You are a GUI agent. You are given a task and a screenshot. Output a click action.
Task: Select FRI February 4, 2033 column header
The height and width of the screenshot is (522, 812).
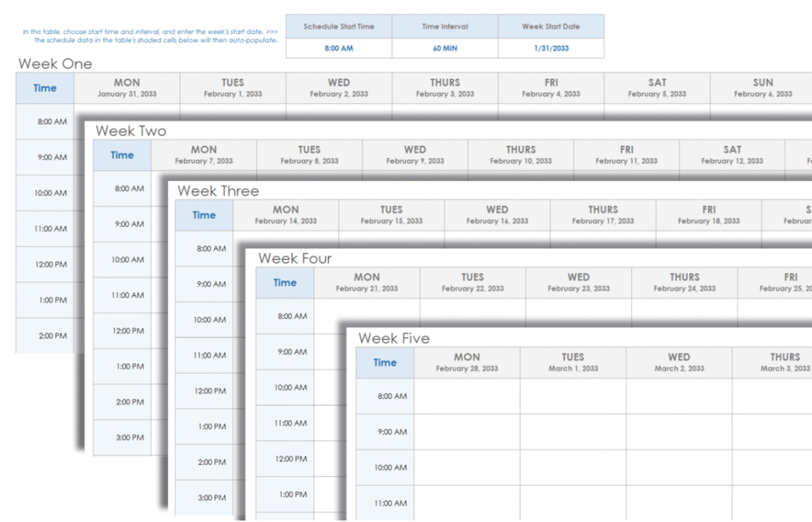(x=551, y=88)
